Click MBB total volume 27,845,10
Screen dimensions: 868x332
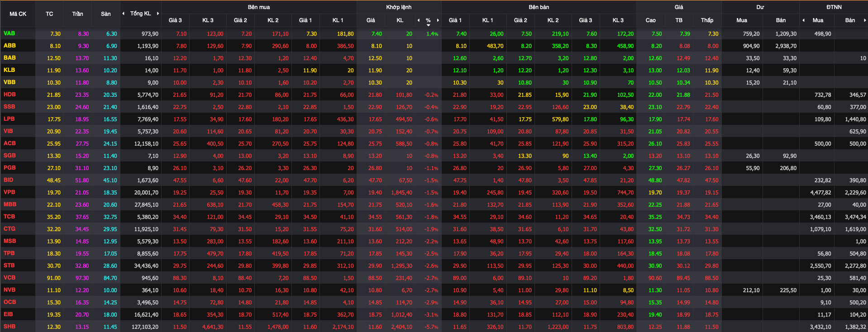tap(146, 204)
